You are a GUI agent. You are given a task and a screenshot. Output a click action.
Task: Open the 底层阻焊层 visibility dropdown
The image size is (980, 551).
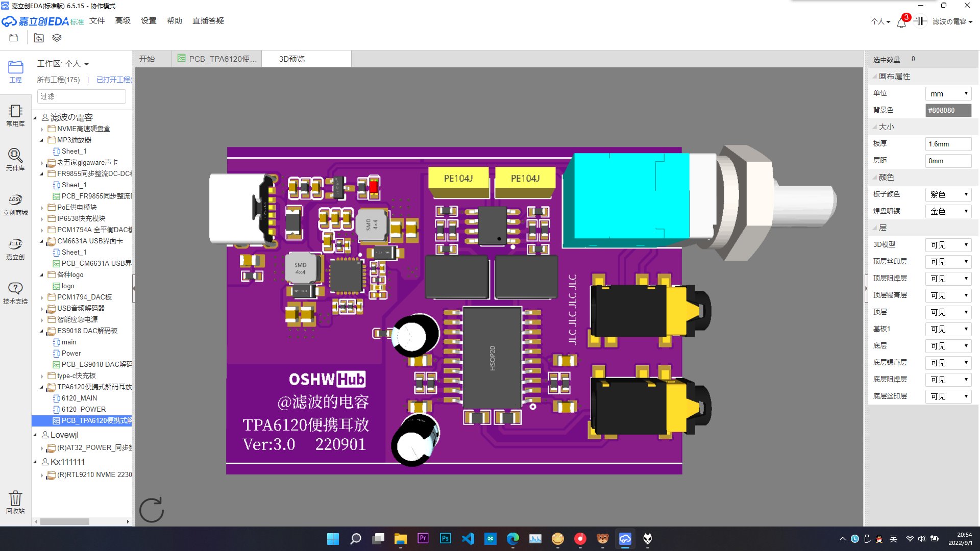click(948, 380)
